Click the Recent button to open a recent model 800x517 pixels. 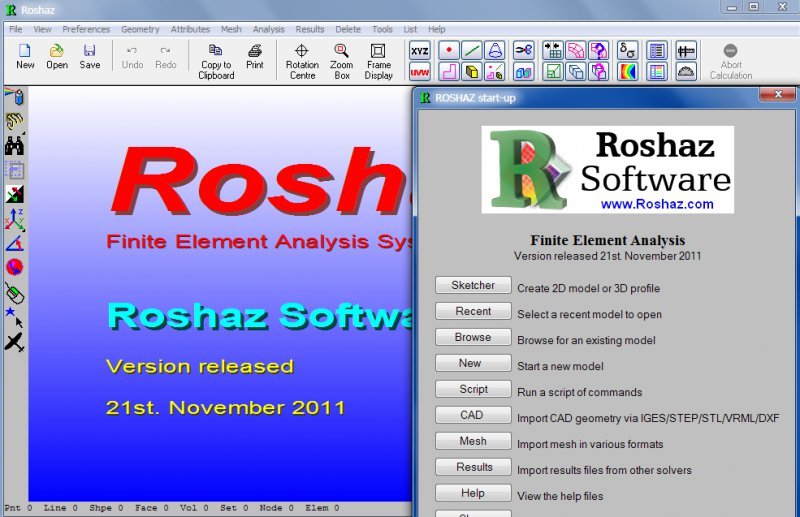[x=473, y=311]
